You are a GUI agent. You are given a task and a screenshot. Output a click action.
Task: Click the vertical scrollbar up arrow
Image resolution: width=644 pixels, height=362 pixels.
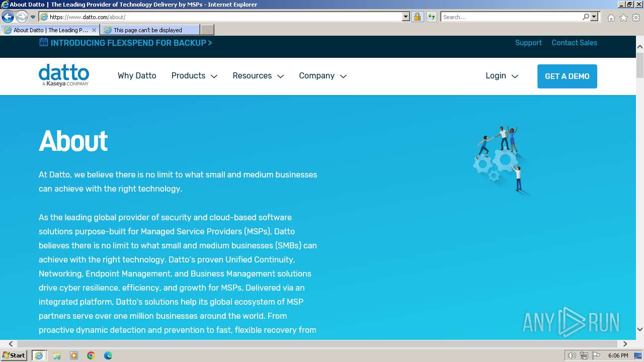click(x=640, y=47)
